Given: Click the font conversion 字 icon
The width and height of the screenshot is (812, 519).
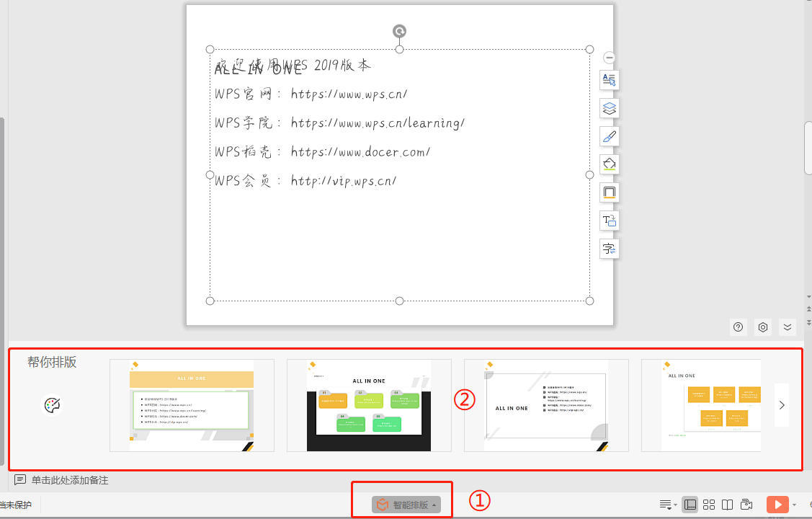Looking at the screenshot, I should pos(609,249).
